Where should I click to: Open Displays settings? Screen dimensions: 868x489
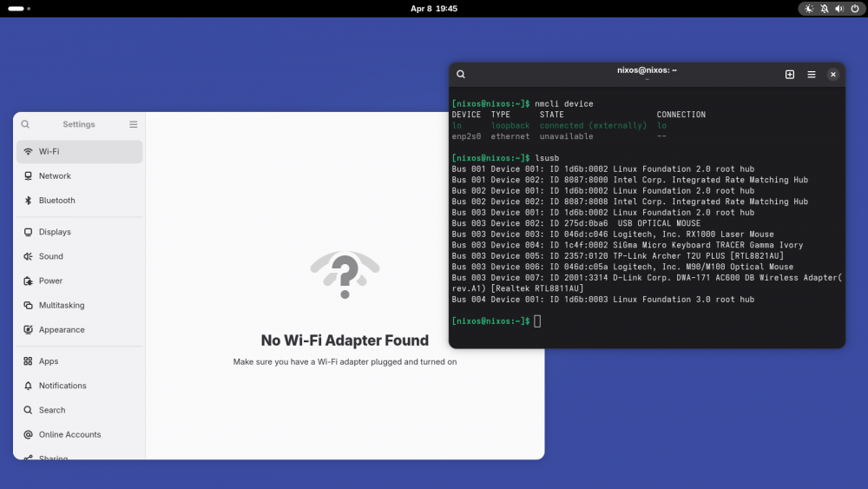(x=79, y=232)
